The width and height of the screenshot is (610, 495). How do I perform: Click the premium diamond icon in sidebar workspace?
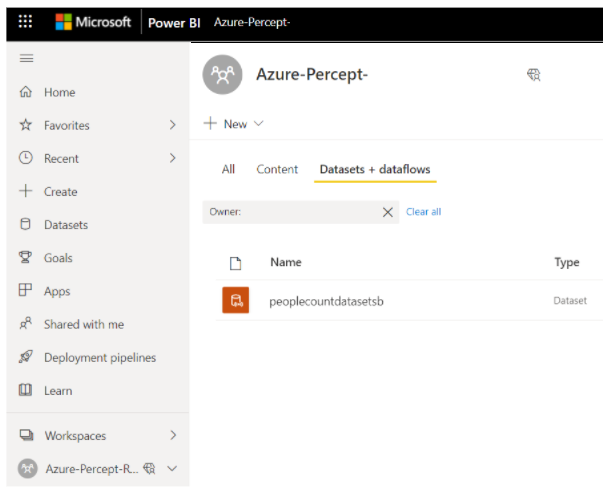149,469
